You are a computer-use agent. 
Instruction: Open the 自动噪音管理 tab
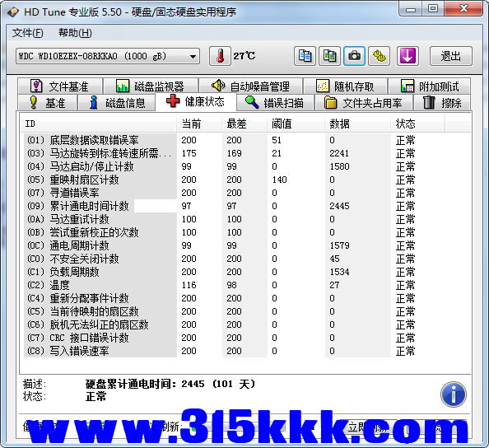pyautogui.click(x=250, y=86)
